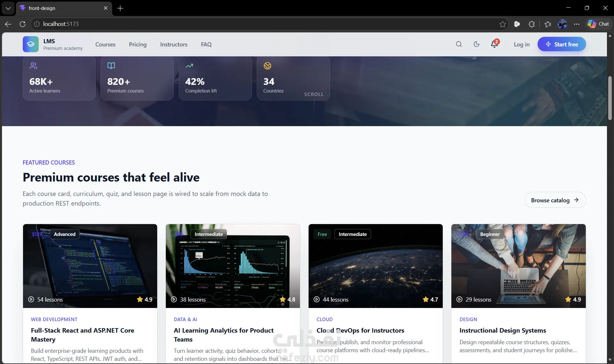Click the Advanced level badge
The image size is (614, 364).
point(65,234)
